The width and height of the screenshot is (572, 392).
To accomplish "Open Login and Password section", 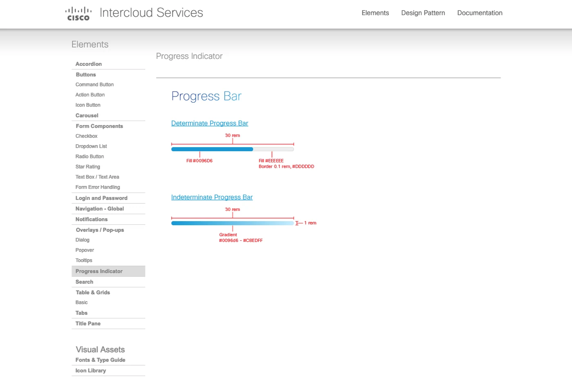I will (101, 198).
